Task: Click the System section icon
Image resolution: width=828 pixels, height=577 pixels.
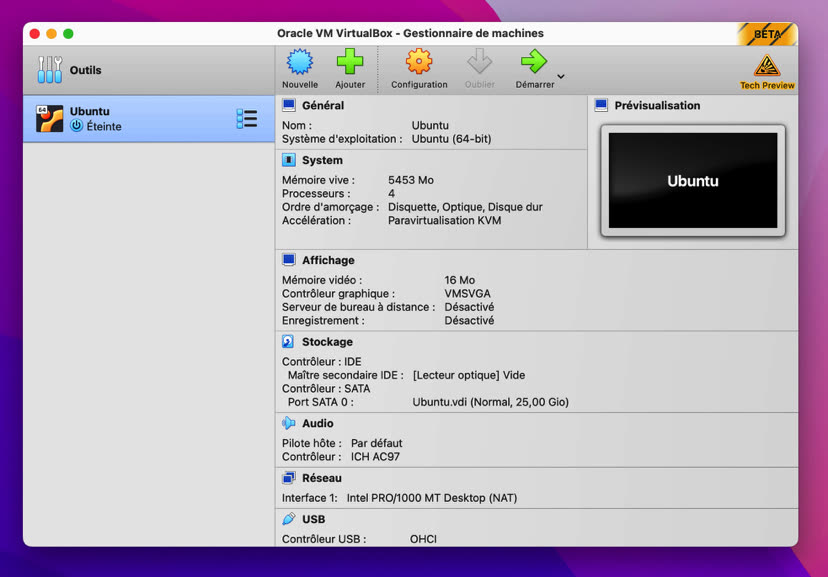Action: pyautogui.click(x=291, y=160)
